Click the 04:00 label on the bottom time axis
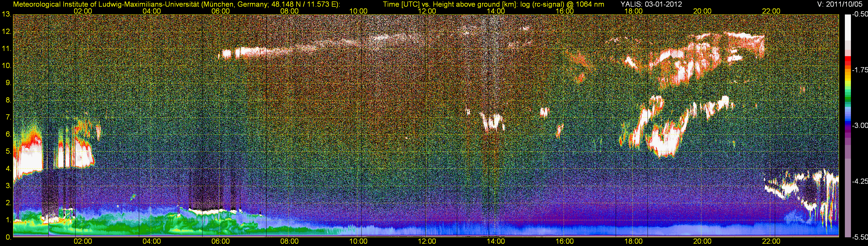Viewport: 868px width, 246px height. [x=152, y=241]
